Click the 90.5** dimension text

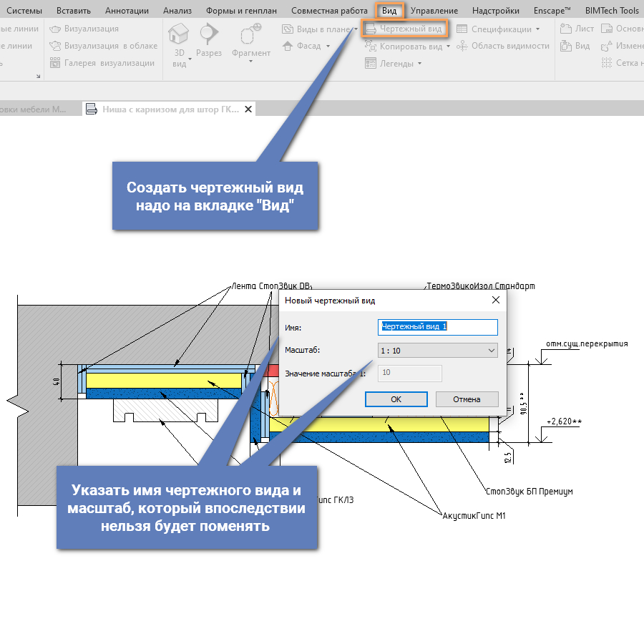[x=523, y=404]
